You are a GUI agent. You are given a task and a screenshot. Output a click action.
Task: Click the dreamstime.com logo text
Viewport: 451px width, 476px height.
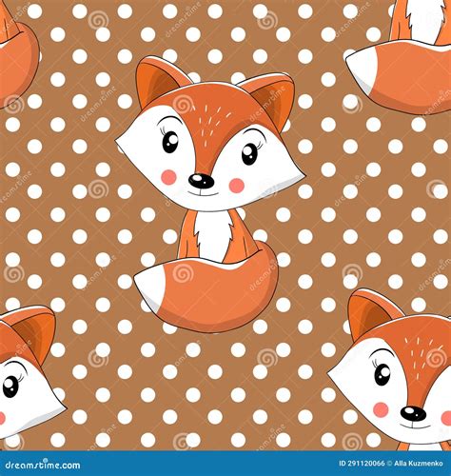(x=43, y=465)
